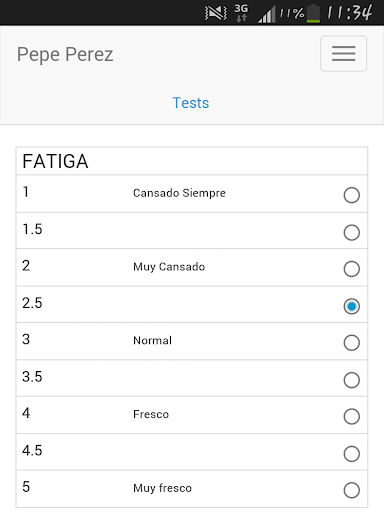This screenshot has height=512, width=384.
Task: Pick the 3.5 fatigue radio option
Action: (351, 380)
